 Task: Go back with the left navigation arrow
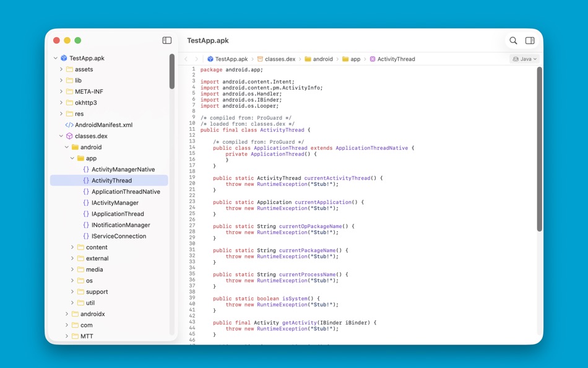(x=186, y=59)
